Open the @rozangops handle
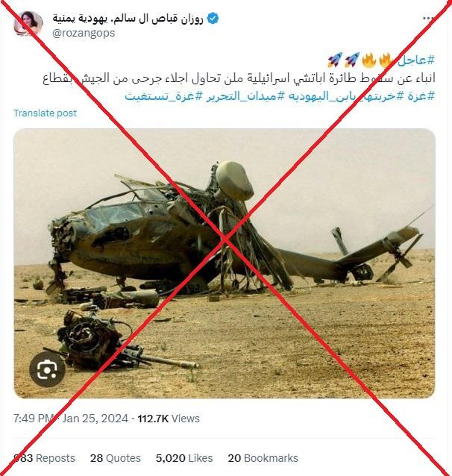Image resolution: width=452 pixels, height=476 pixels. (84, 33)
